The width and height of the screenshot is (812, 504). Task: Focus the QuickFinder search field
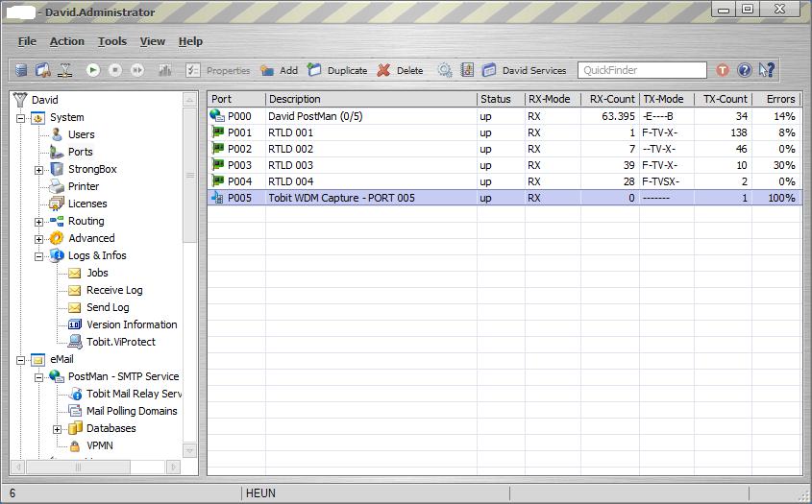(642, 70)
